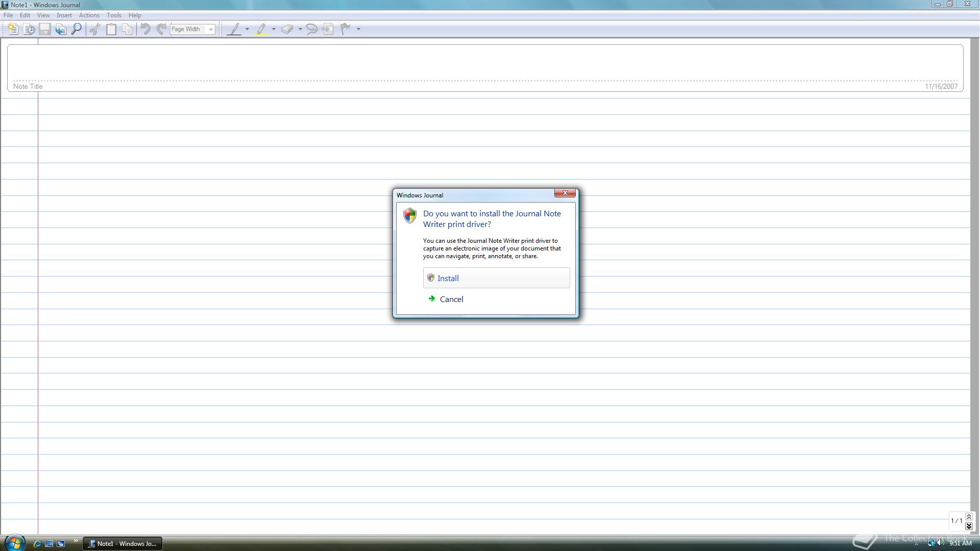This screenshot has width=980, height=551.
Task: Open the Insert menu
Action: click(64, 15)
